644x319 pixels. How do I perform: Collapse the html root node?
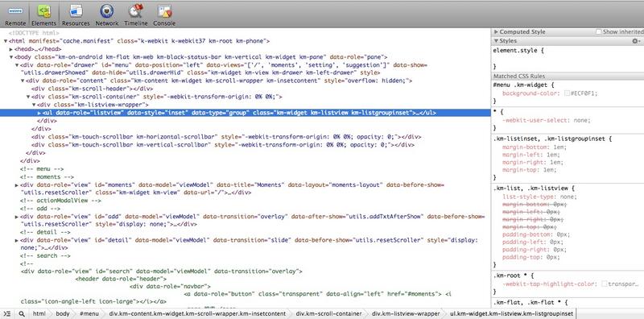(6, 41)
